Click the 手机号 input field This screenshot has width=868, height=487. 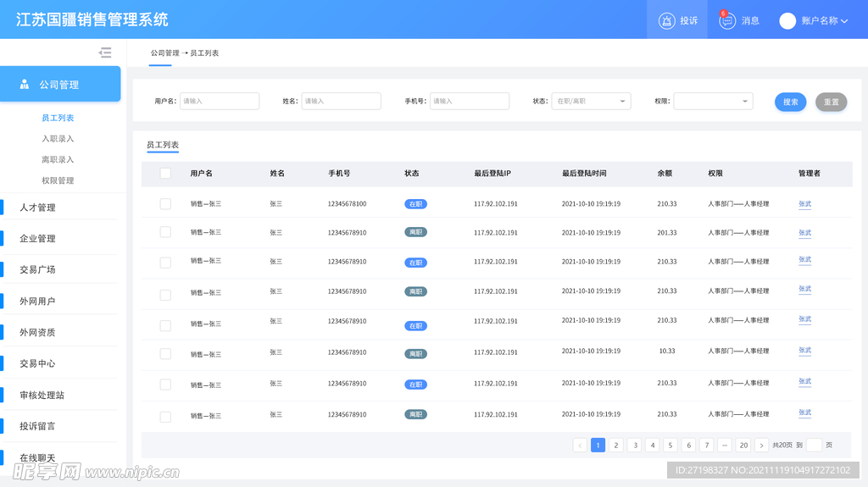point(470,102)
